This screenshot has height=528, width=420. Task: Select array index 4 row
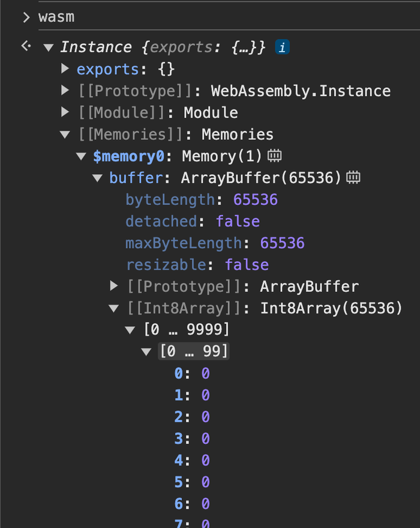pos(192,460)
